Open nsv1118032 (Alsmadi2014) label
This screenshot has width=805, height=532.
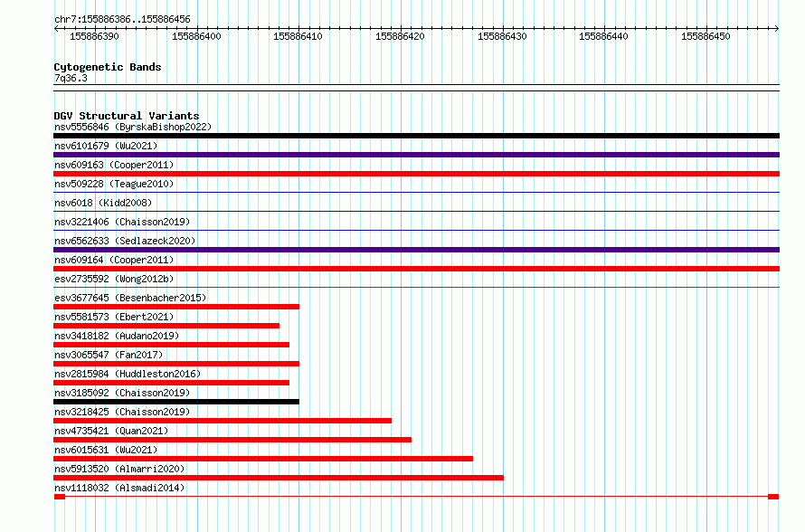[x=119, y=488]
